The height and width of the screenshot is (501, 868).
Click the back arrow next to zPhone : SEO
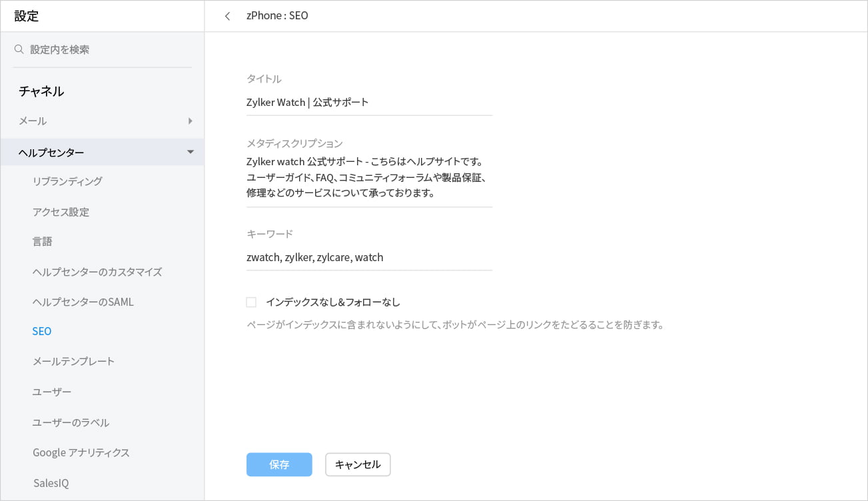click(228, 16)
